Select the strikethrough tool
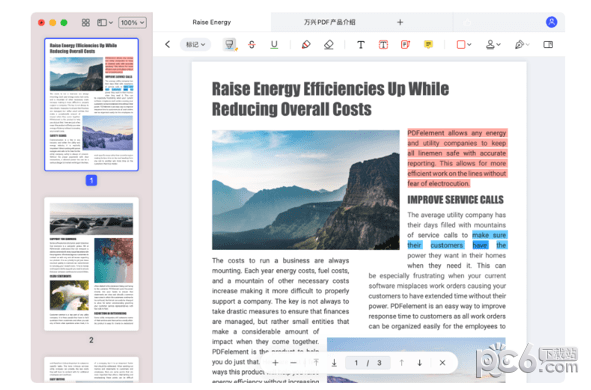Image resolution: width=591 pixels, height=390 pixels. click(x=252, y=44)
